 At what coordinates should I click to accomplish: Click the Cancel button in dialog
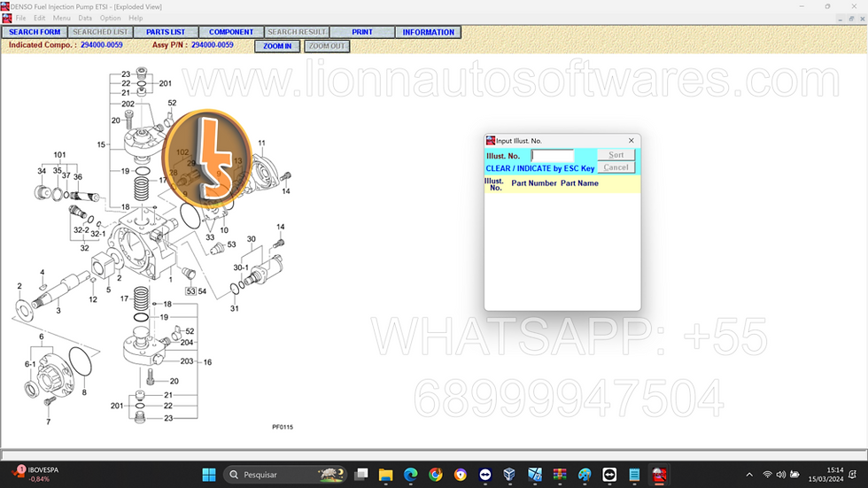tap(616, 167)
